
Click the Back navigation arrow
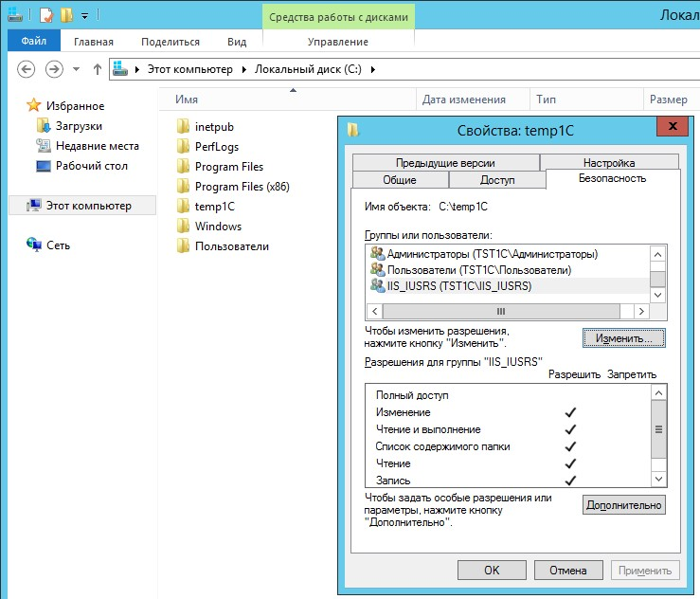(27, 69)
